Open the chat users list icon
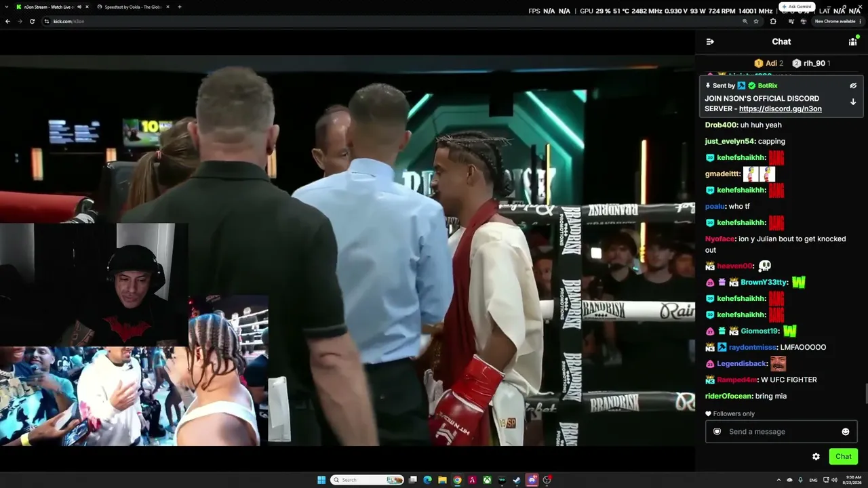 coord(852,41)
